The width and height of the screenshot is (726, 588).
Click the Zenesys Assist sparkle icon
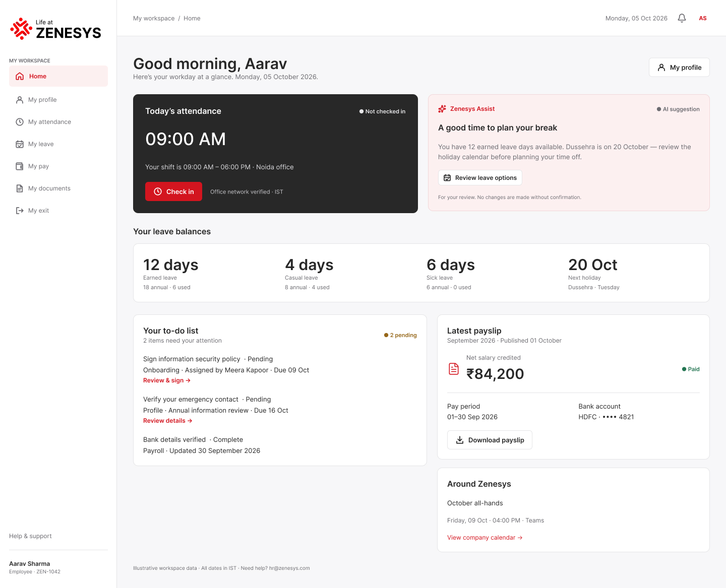click(x=442, y=109)
